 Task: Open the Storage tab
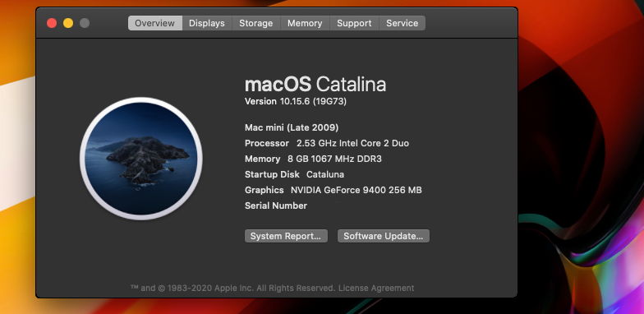(256, 23)
